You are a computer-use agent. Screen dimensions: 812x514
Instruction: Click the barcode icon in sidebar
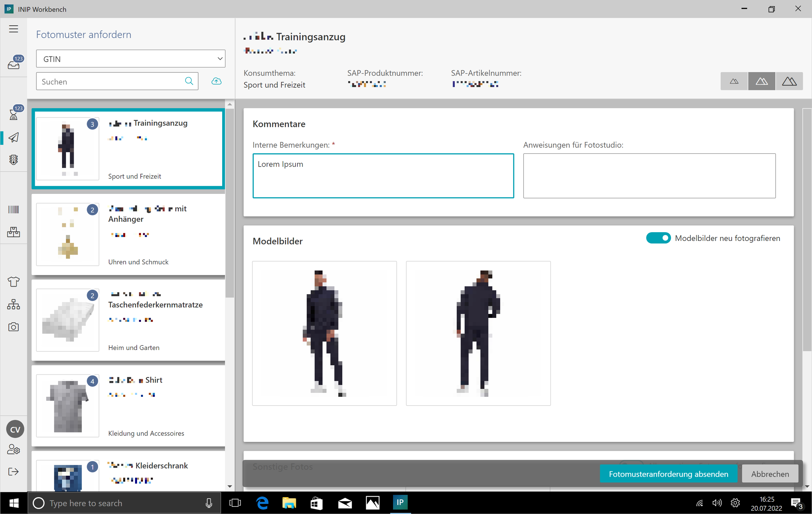pos(14,210)
